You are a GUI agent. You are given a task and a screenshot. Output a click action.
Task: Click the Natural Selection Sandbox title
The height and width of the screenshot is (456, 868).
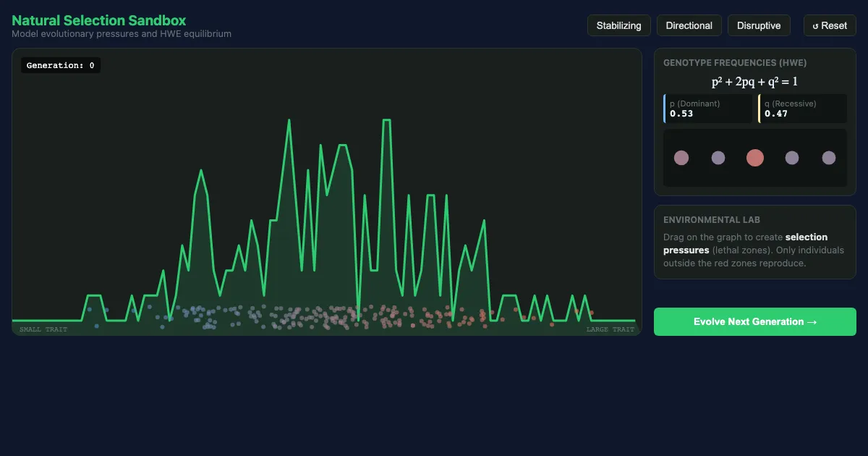[99, 21]
